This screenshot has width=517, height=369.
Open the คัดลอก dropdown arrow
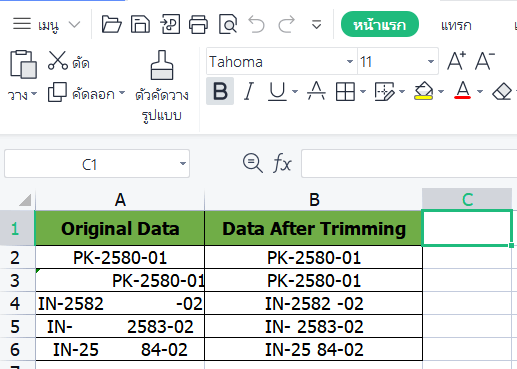(122, 93)
